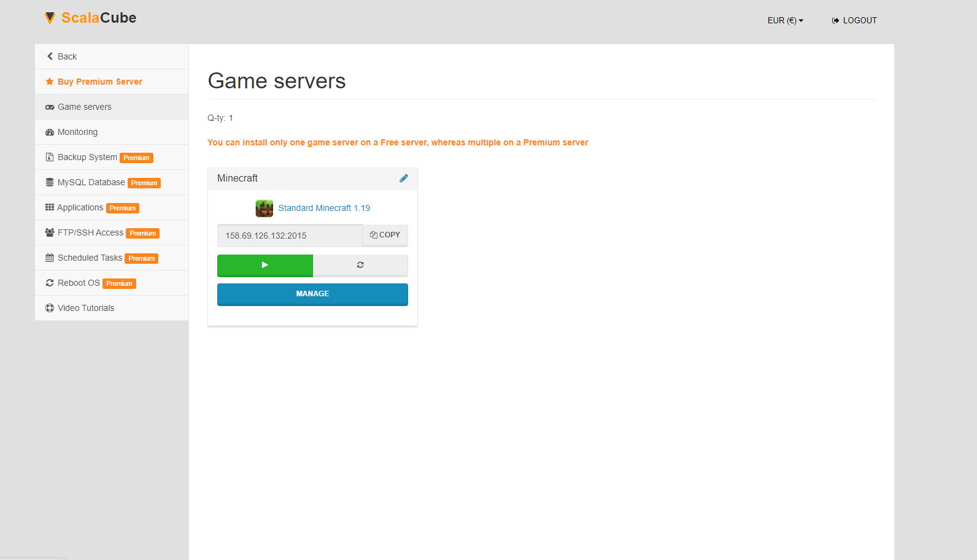Image resolution: width=977 pixels, height=560 pixels.
Task: Open Backup System in the sidebar
Action: point(112,157)
